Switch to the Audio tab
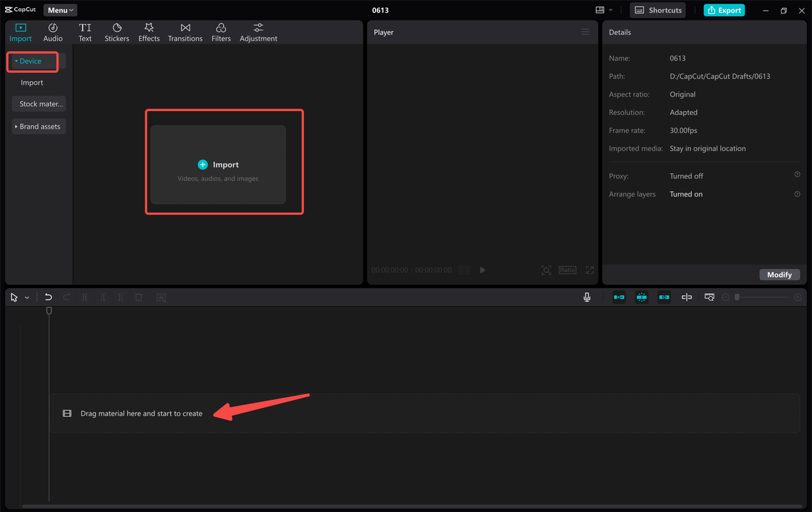812x512 pixels. (53, 32)
